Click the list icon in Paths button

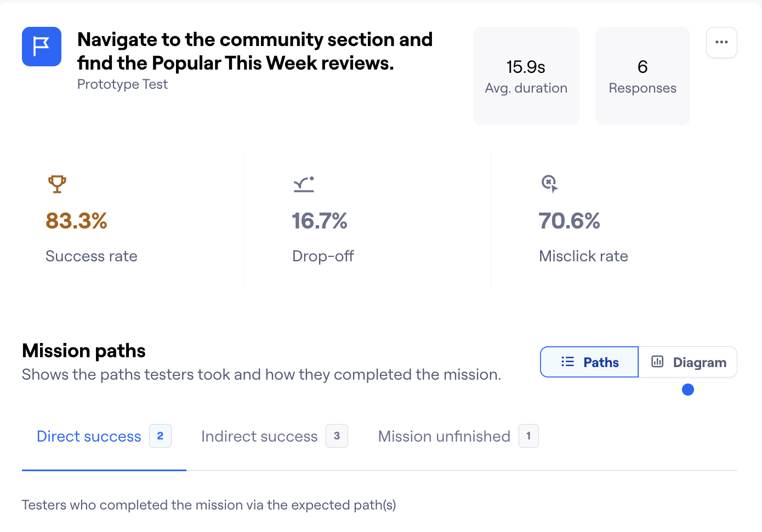(567, 362)
